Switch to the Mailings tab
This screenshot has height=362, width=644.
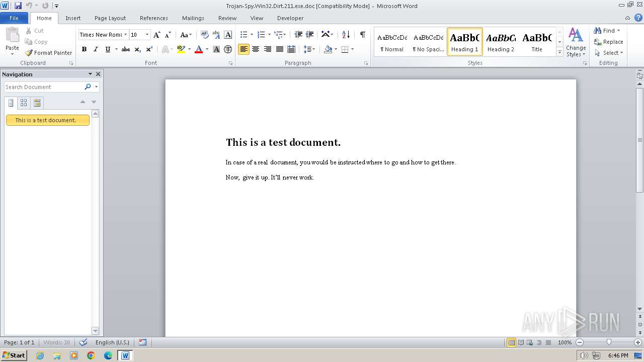point(193,18)
